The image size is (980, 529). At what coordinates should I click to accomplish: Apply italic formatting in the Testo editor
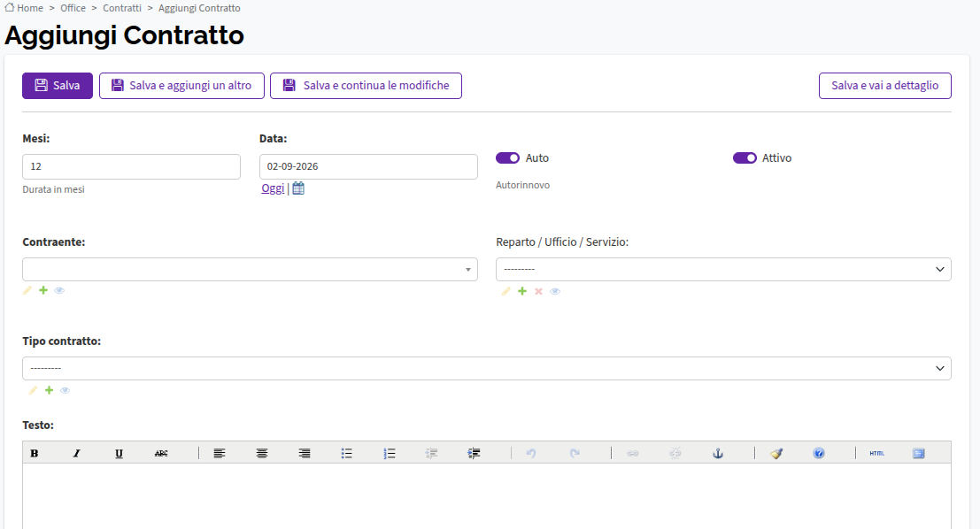tap(76, 454)
